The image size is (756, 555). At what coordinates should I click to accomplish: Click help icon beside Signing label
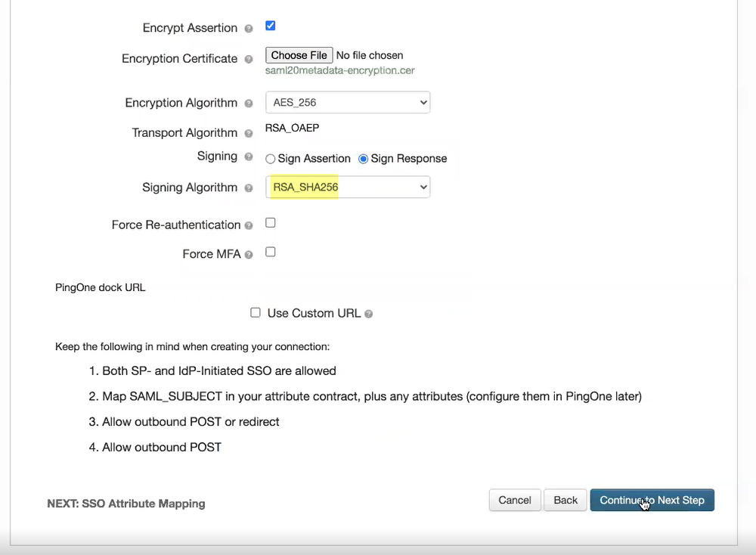tap(249, 157)
